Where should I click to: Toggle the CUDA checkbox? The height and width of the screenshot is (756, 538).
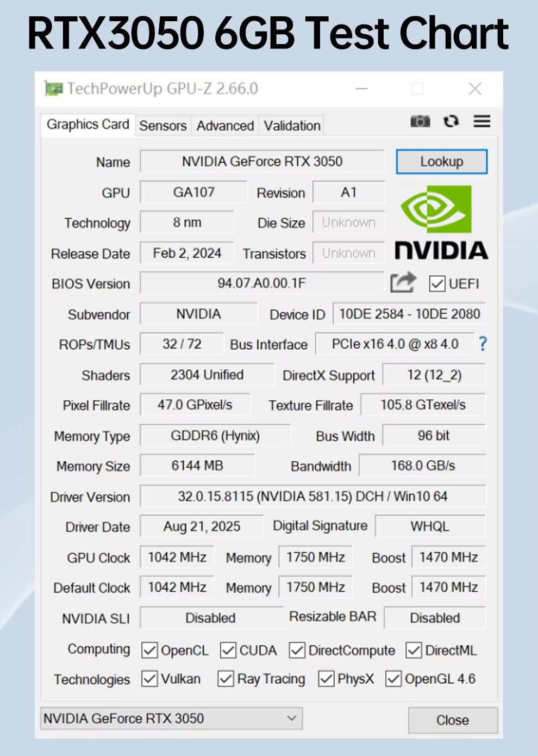(x=228, y=650)
